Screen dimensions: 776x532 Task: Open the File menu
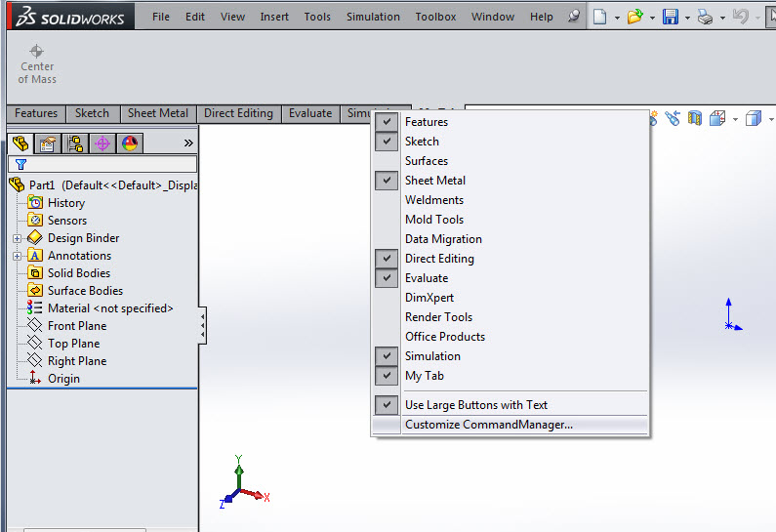click(x=161, y=17)
